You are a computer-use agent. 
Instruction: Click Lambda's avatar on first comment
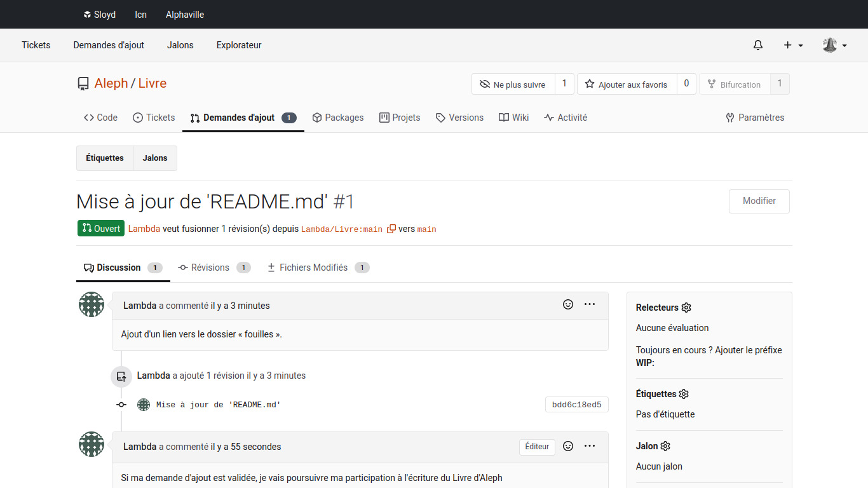tap(92, 305)
